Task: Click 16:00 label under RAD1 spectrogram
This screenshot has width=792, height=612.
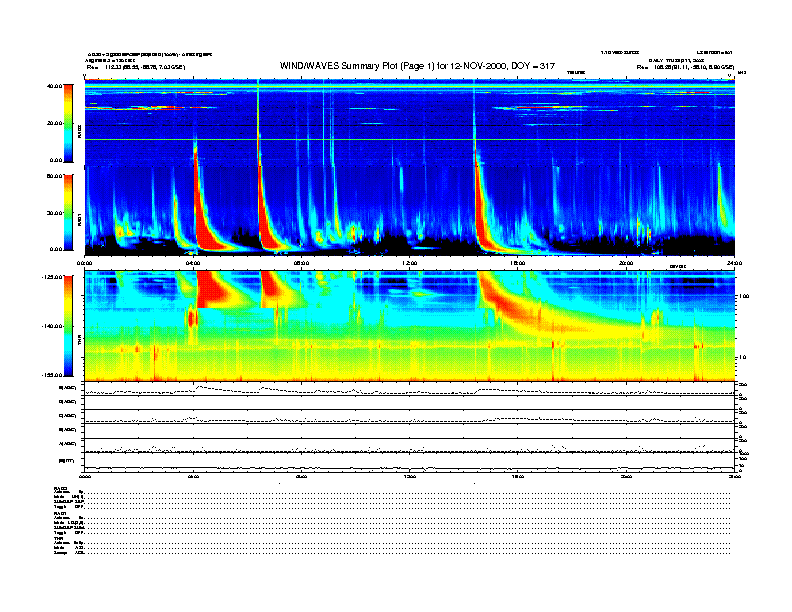Action: coord(518,263)
